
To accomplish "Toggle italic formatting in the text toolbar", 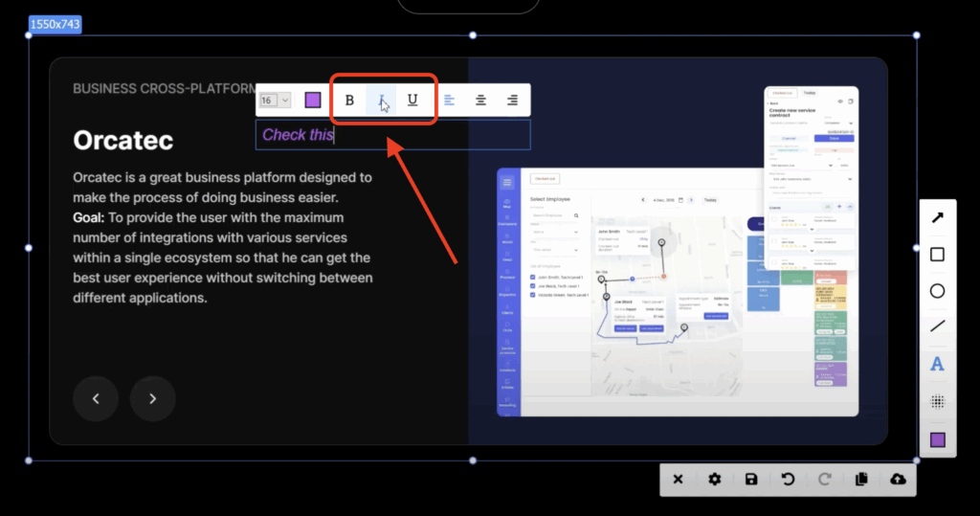I will click(x=381, y=101).
